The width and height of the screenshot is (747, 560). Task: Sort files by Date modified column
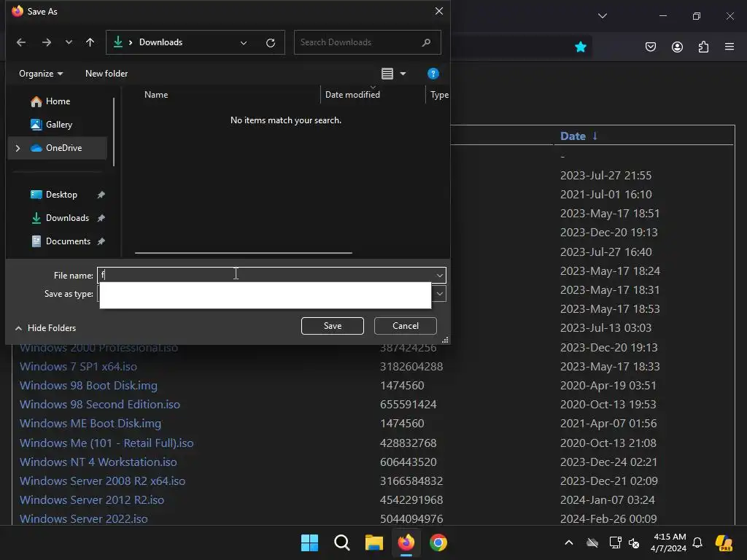click(x=352, y=94)
